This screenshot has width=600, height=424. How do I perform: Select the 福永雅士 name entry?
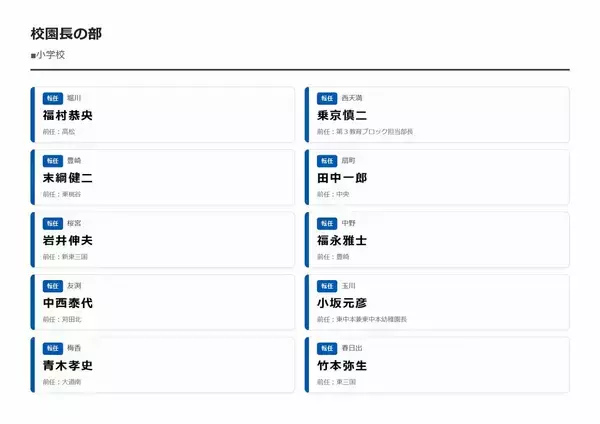point(342,240)
